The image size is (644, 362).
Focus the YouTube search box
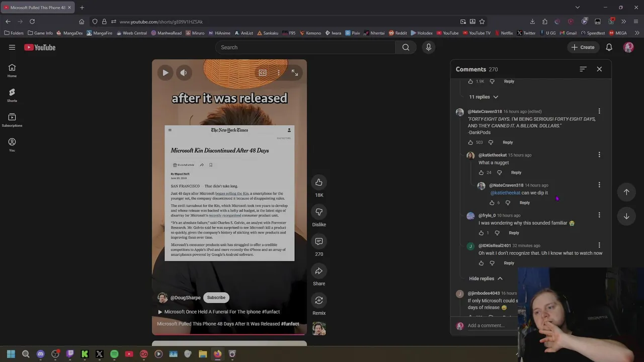pyautogui.click(x=305, y=47)
